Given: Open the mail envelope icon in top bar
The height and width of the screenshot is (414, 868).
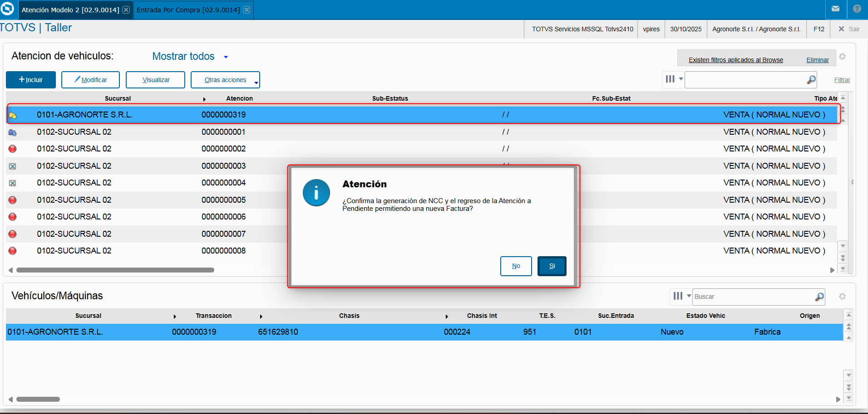Looking at the screenshot, I should click(x=835, y=9).
